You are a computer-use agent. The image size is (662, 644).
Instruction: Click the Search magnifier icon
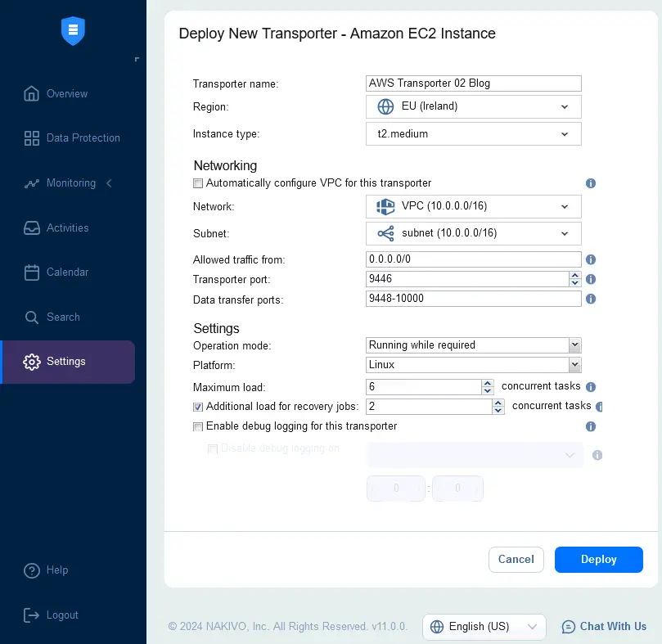click(31, 317)
